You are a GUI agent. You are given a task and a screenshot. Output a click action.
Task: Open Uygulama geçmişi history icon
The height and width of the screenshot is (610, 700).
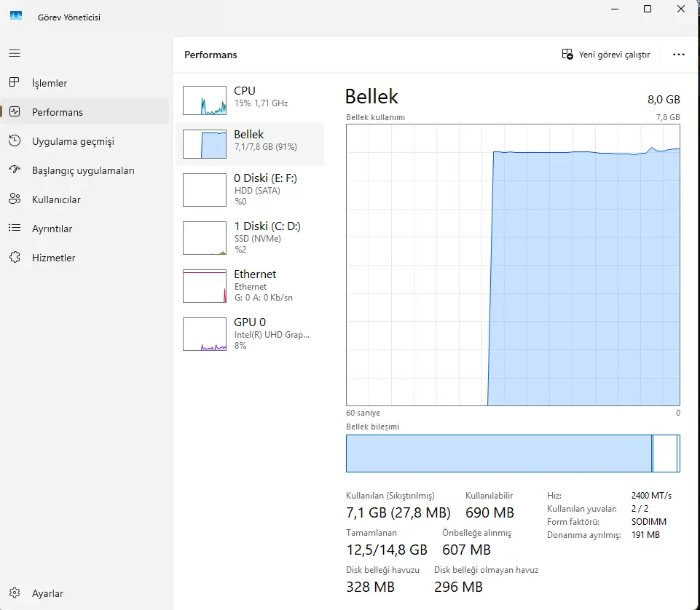coord(15,140)
